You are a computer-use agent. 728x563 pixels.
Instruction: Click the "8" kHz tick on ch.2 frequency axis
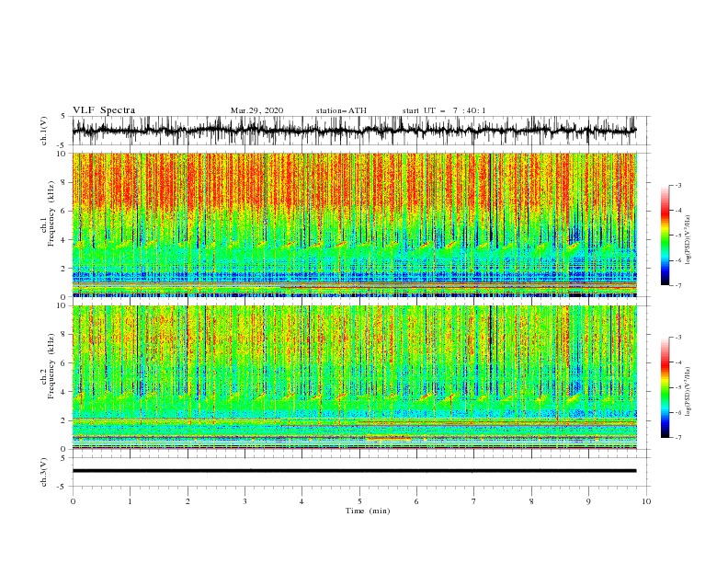coord(64,335)
